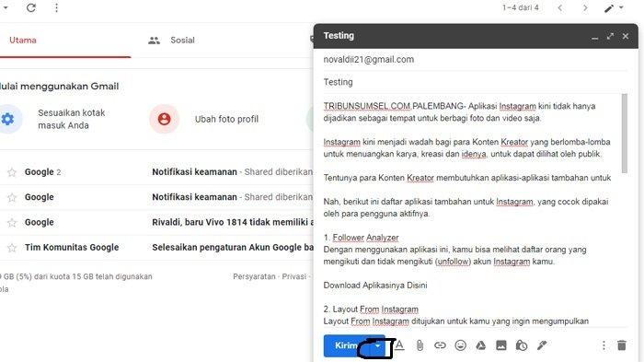Attach a file with paperclip icon
The width and height of the screenshot is (644, 362).
[x=420, y=345]
